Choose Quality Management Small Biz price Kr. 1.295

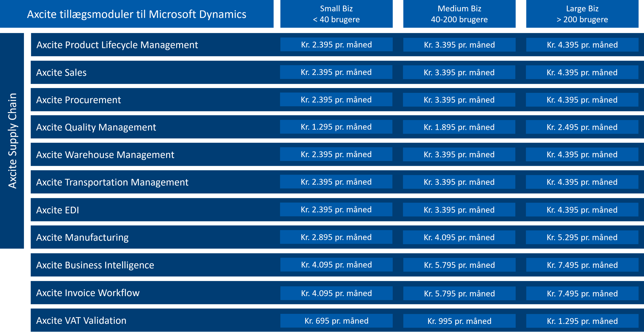pyautogui.click(x=336, y=127)
